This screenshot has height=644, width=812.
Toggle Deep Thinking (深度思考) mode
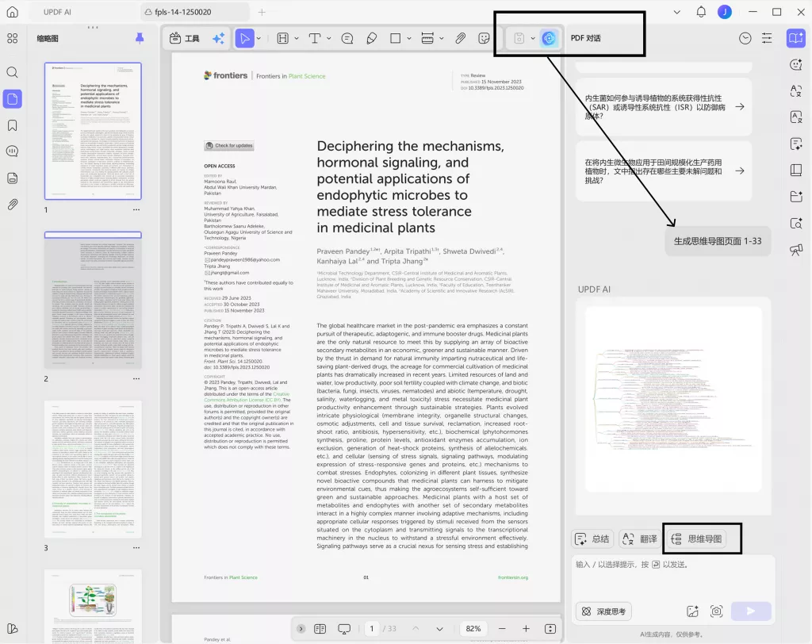click(x=603, y=611)
